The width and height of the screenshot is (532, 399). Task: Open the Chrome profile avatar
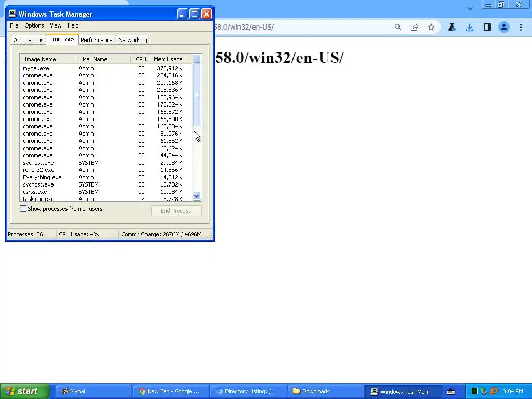pyautogui.click(x=504, y=27)
